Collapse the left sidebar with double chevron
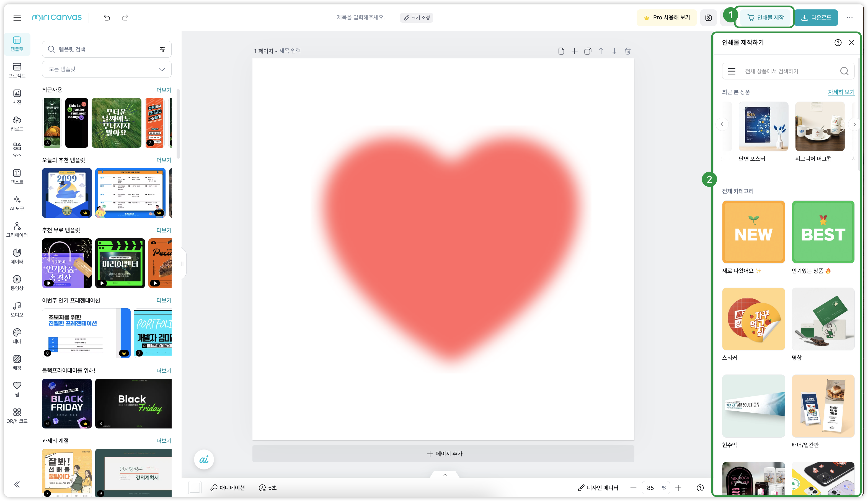Screen dimensions: 868x501 click(x=17, y=484)
